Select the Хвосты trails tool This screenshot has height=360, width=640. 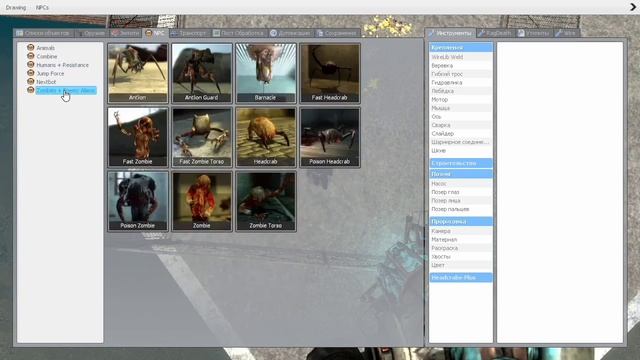pos(461,257)
